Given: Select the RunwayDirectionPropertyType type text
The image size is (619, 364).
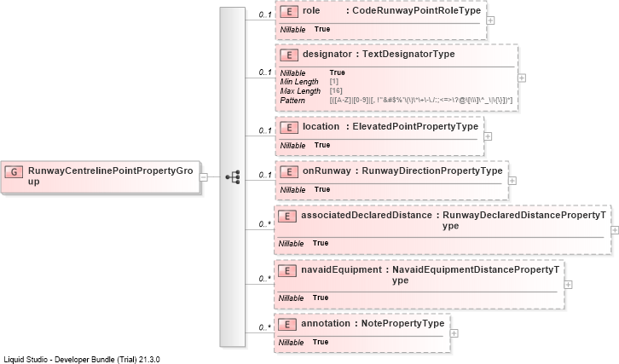Looking at the screenshot, I should [432, 170].
